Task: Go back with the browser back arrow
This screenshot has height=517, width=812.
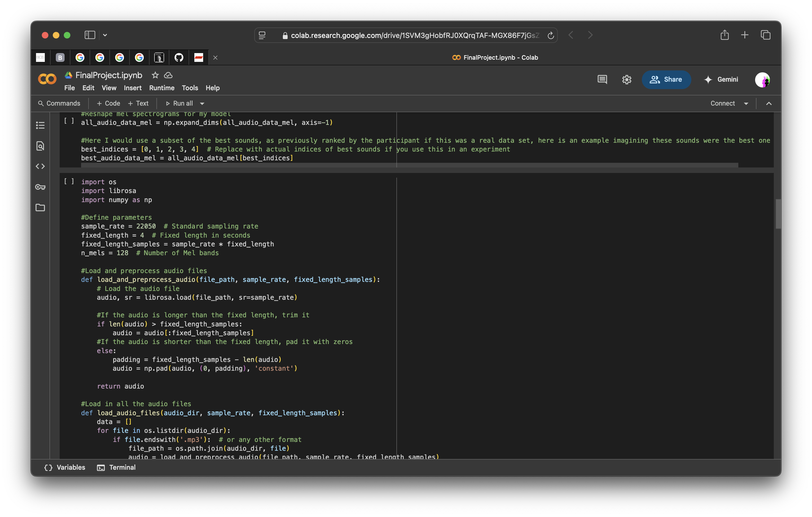Action: [x=571, y=35]
